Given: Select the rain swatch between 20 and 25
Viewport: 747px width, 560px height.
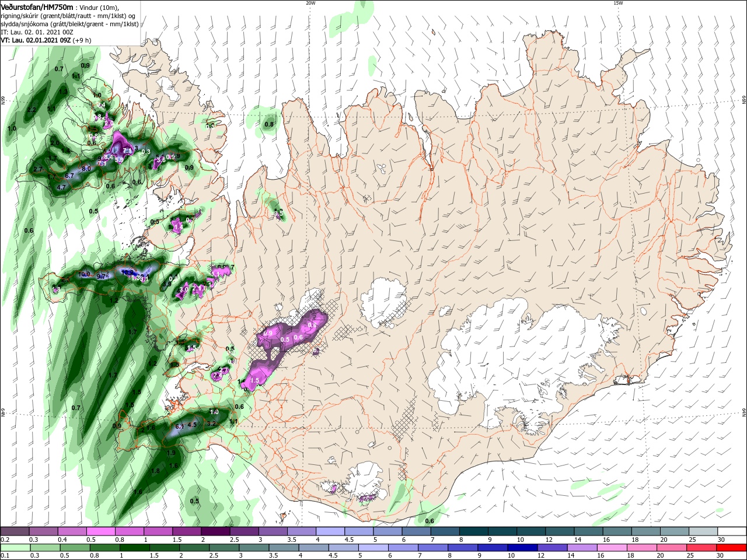Looking at the screenshot, I should pos(673,548).
